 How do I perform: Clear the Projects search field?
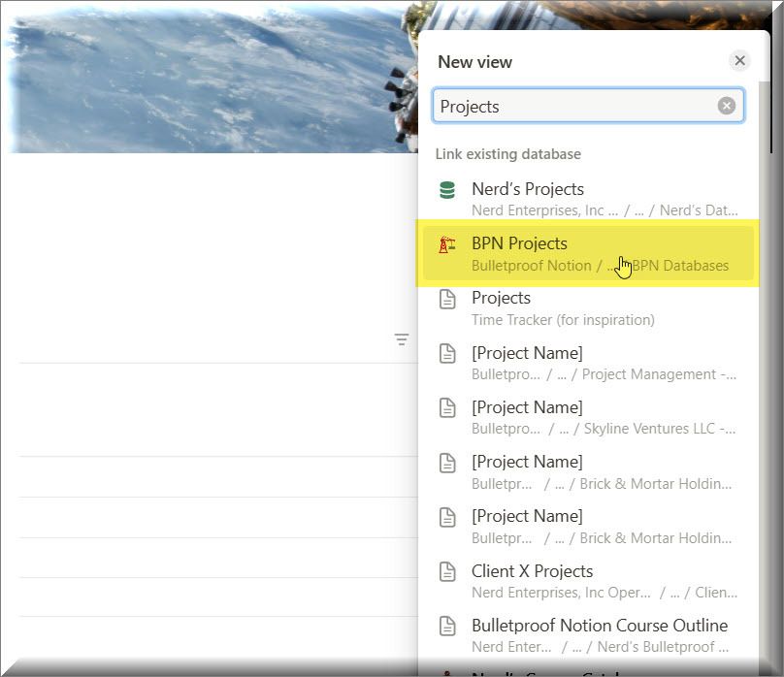[x=726, y=106]
